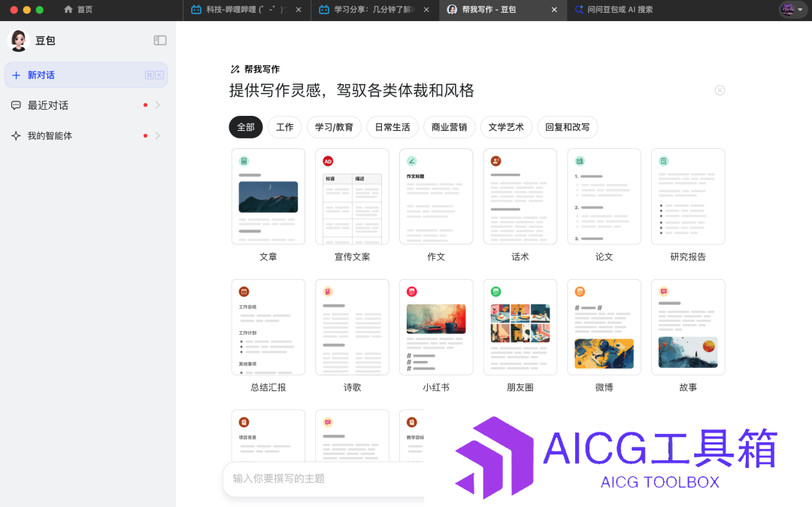Expand 我的智能体 with its chevron
The height and width of the screenshot is (507, 812).
click(x=157, y=135)
